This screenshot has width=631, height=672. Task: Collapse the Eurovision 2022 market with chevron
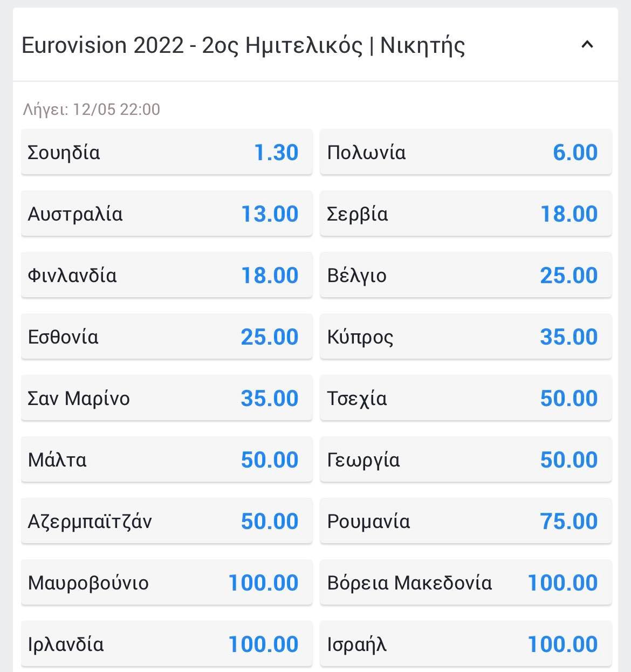click(587, 45)
